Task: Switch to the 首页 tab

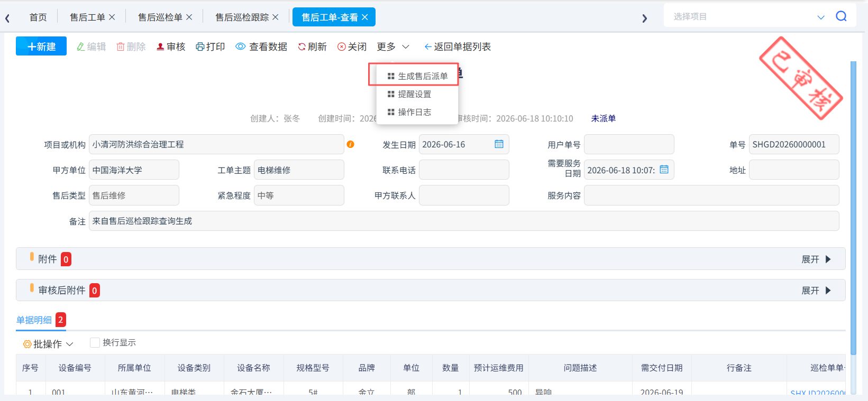Action: (x=38, y=17)
